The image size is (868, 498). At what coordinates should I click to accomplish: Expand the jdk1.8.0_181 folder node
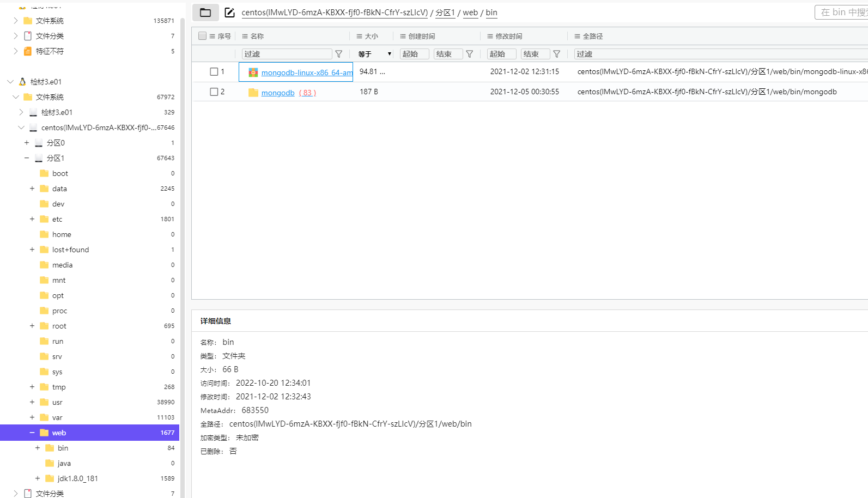(x=38, y=478)
